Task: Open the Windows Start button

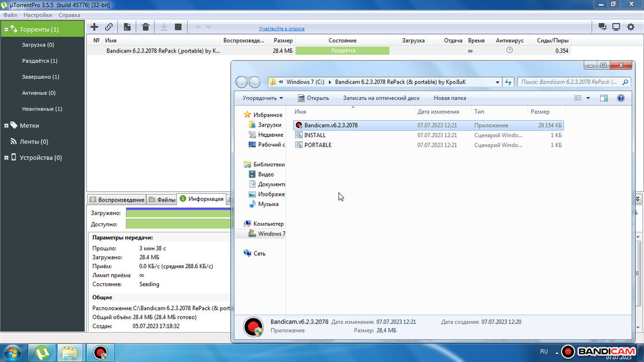Action: coord(12,352)
